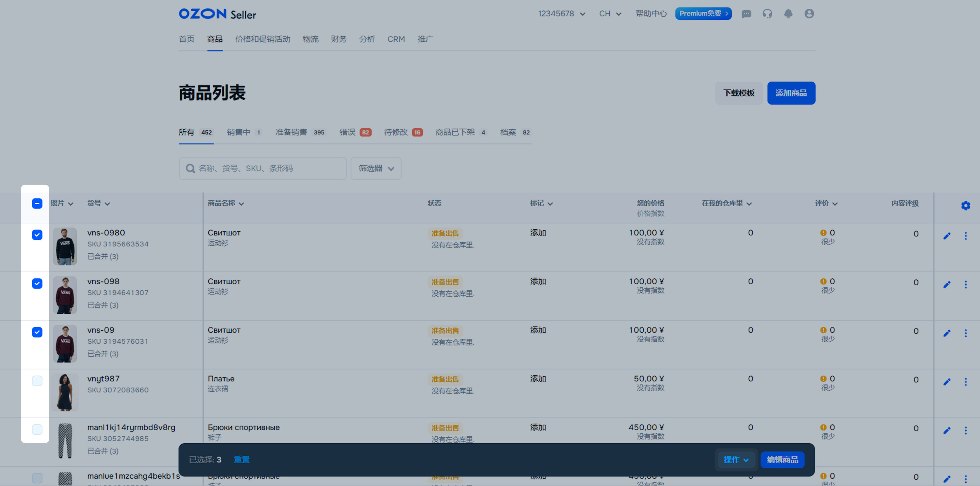Open the 操作 actions dropdown

pyautogui.click(x=736, y=460)
